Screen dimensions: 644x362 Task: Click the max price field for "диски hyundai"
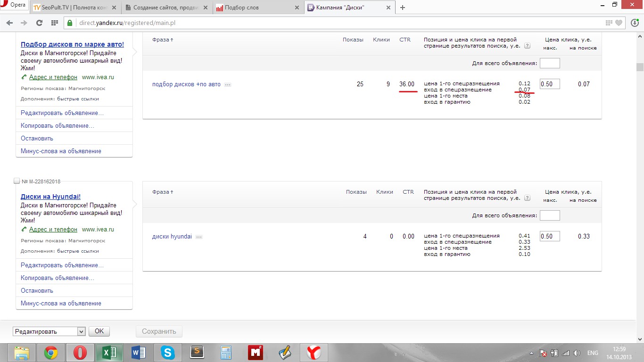550,237
